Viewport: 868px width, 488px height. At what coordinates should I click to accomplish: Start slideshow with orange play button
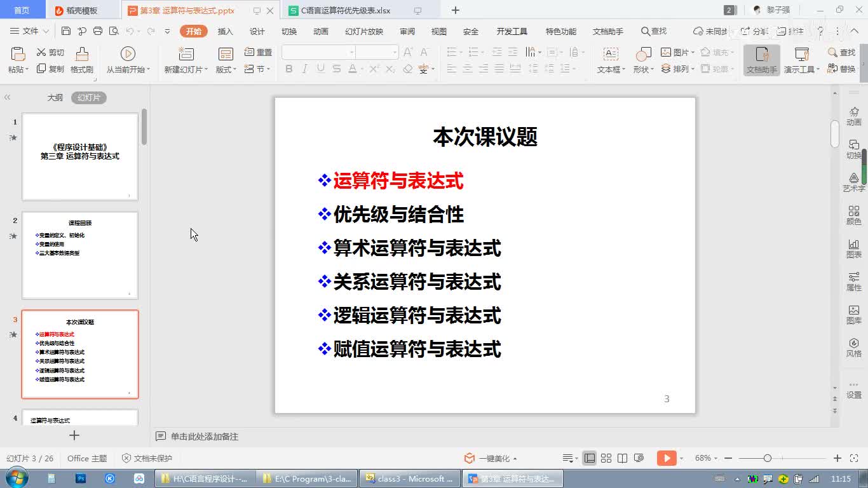pyautogui.click(x=666, y=458)
